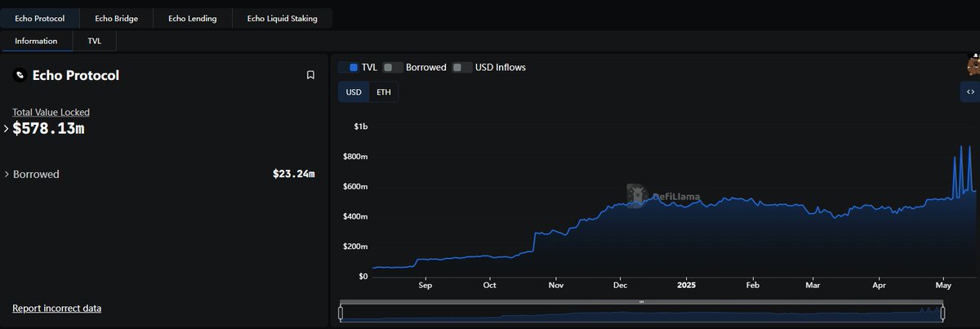The height and width of the screenshot is (329, 980).
Task: Click the 2025 x-axis label
Action: [687, 286]
